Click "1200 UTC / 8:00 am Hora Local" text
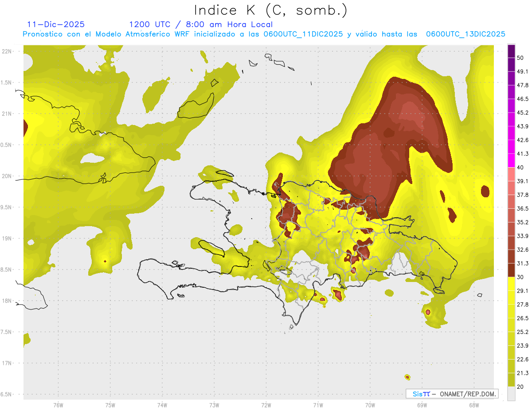Screen dimensions: 532x411 click(x=201, y=24)
